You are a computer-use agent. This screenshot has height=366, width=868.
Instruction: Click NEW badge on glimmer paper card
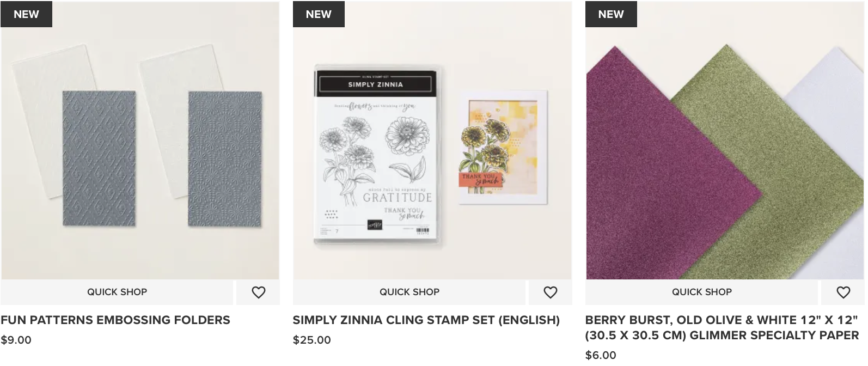tap(611, 14)
